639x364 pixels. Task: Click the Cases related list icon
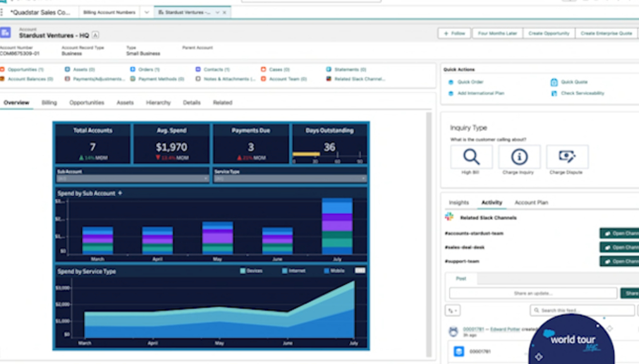pyautogui.click(x=264, y=70)
